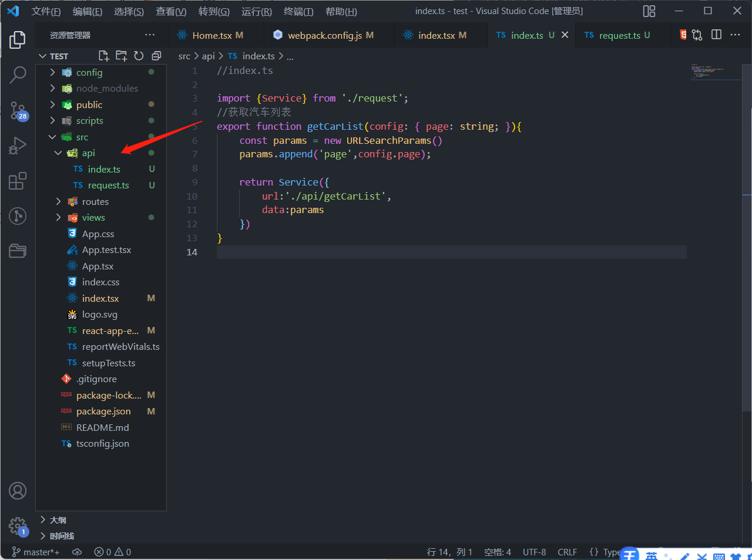Open the 查看(V) menu
This screenshot has width=752, height=560.
(171, 12)
